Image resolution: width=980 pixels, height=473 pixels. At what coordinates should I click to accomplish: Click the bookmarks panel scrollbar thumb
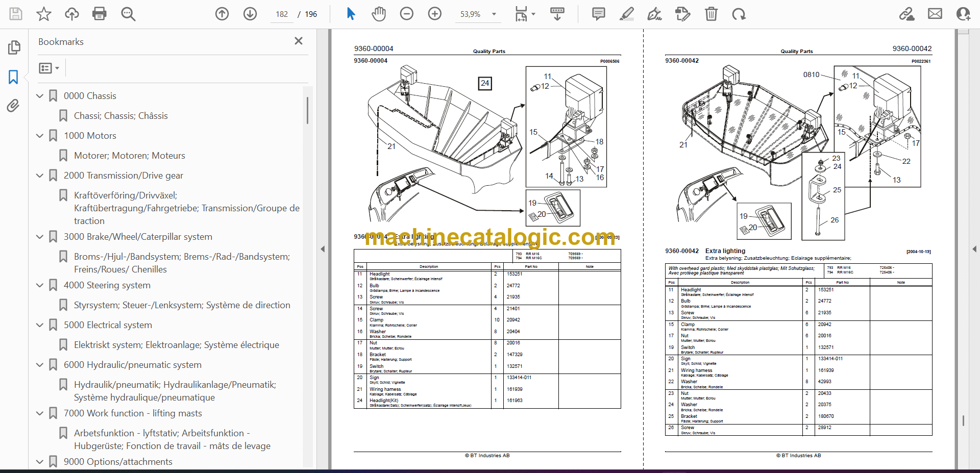click(307, 110)
